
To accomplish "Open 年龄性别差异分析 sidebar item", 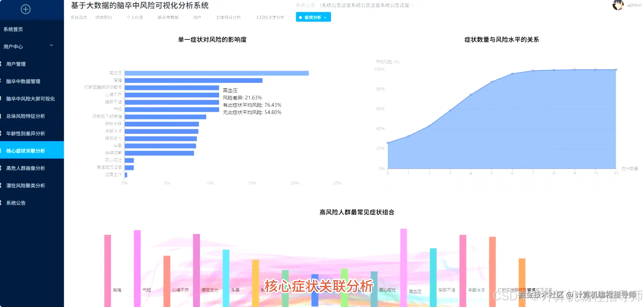I will [26, 134].
